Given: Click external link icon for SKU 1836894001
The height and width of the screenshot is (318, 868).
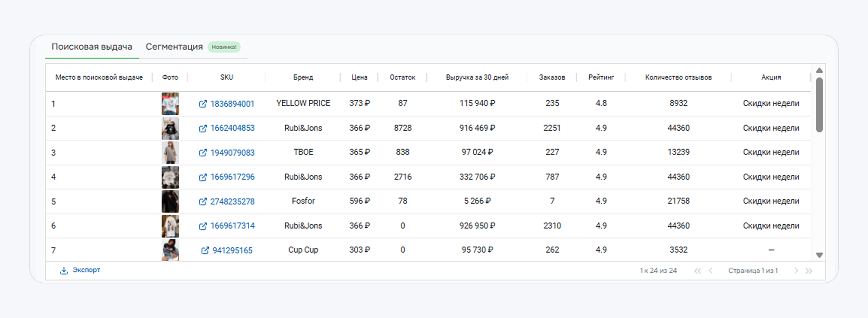Looking at the screenshot, I should point(203,104).
